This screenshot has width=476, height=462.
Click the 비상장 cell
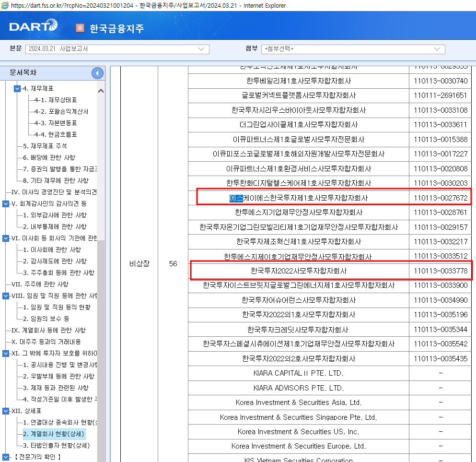139,264
